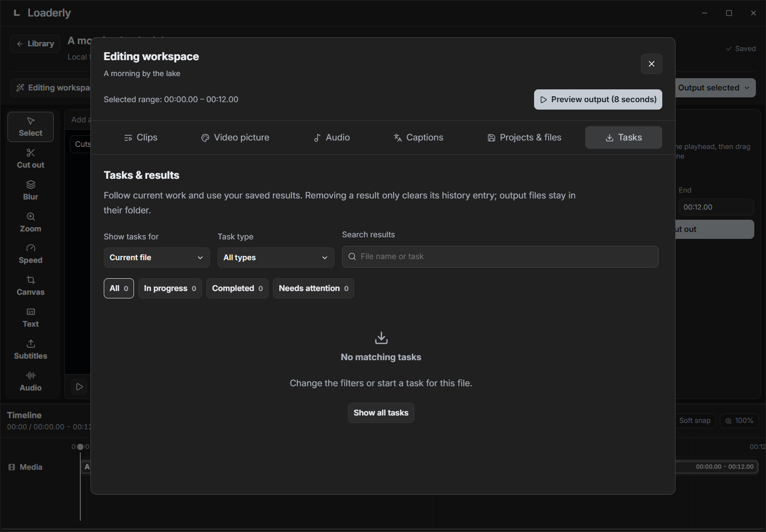Click the timeline playhead marker
766x532 pixels.
(80, 447)
